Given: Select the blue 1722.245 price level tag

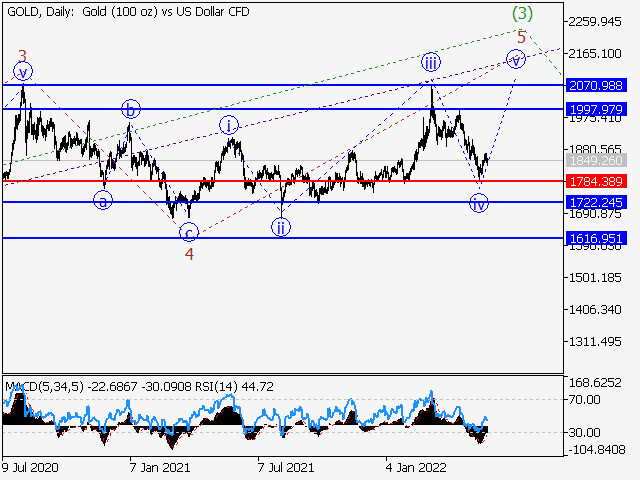Looking at the screenshot, I should coord(596,202).
